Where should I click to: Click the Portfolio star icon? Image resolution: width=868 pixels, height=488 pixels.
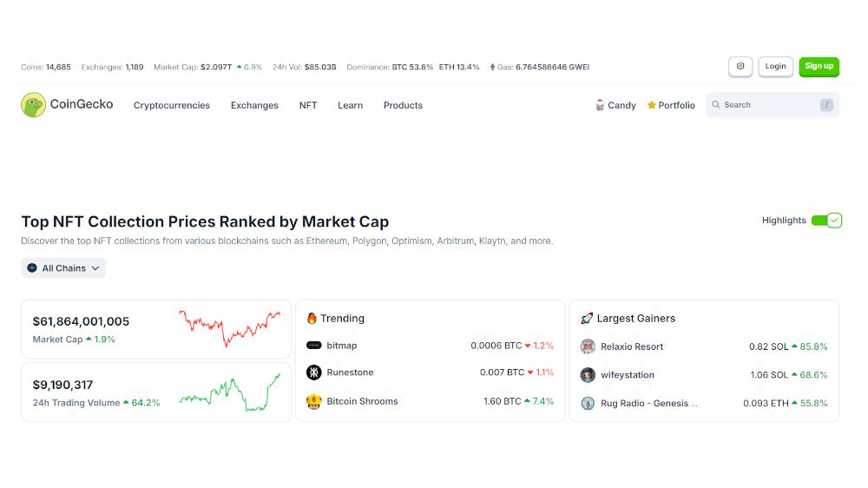[x=652, y=105]
